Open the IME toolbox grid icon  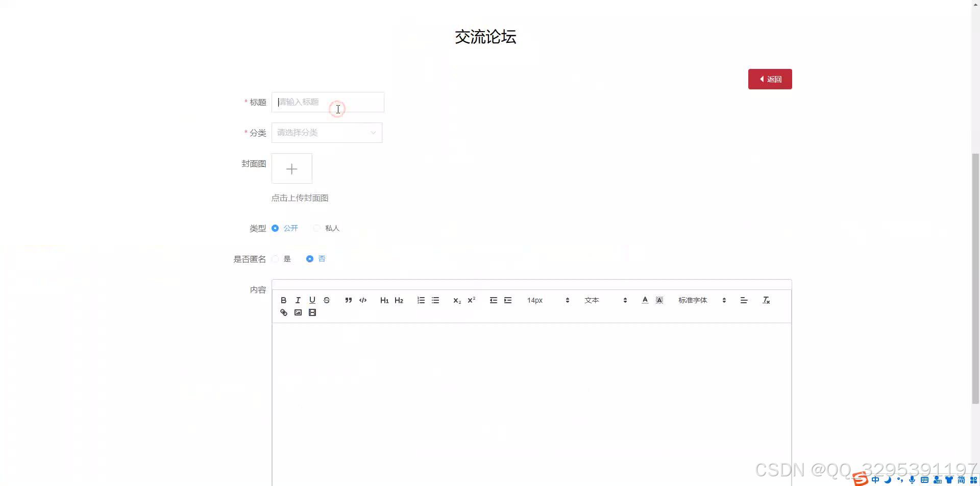pyautogui.click(x=973, y=480)
